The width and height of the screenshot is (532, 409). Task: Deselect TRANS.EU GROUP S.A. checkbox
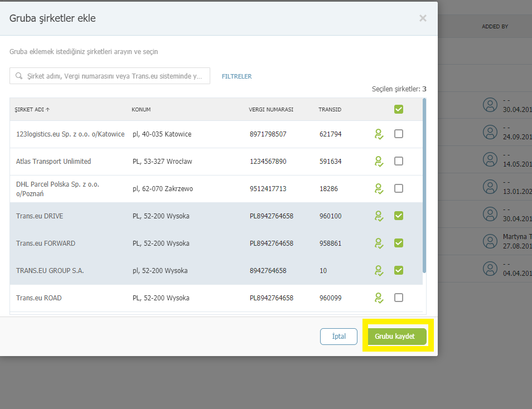(399, 270)
